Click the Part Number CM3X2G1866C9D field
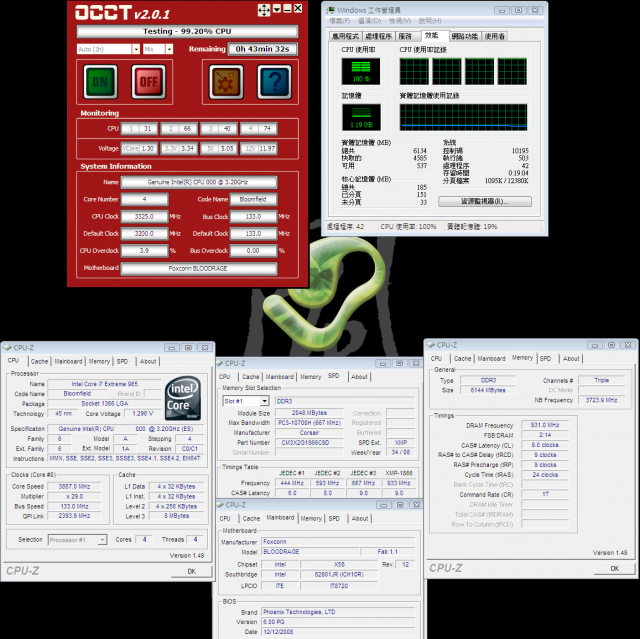This screenshot has width=640, height=639. point(309,443)
